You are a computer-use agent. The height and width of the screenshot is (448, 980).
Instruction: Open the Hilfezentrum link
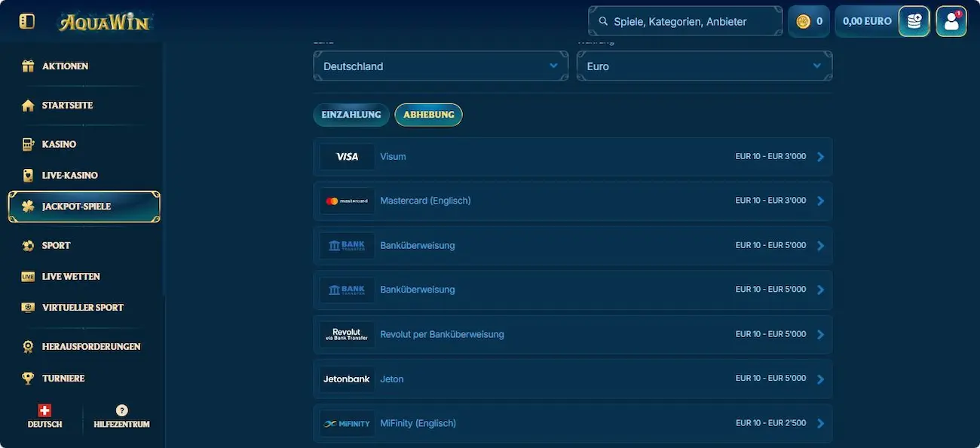point(121,425)
